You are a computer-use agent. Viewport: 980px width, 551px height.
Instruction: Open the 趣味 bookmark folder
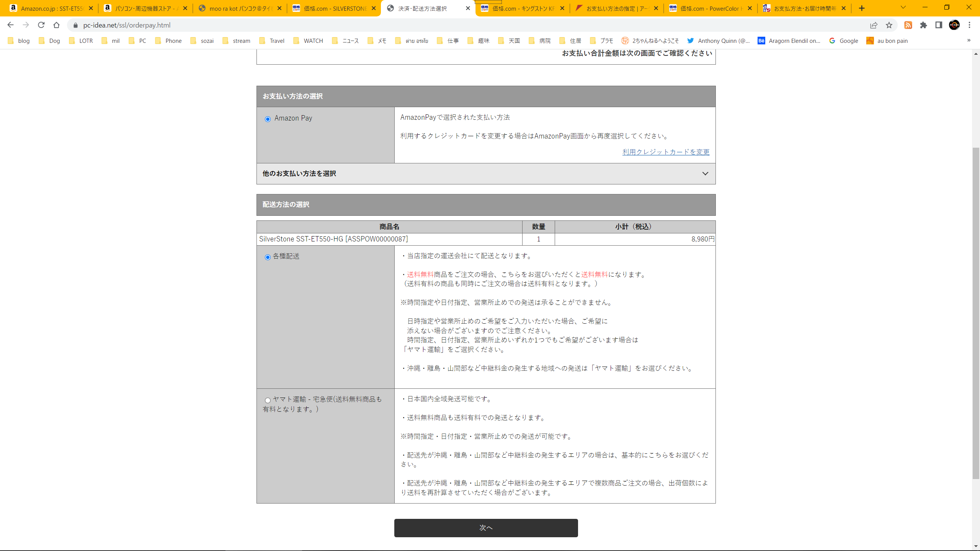click(x=479, y=41)
